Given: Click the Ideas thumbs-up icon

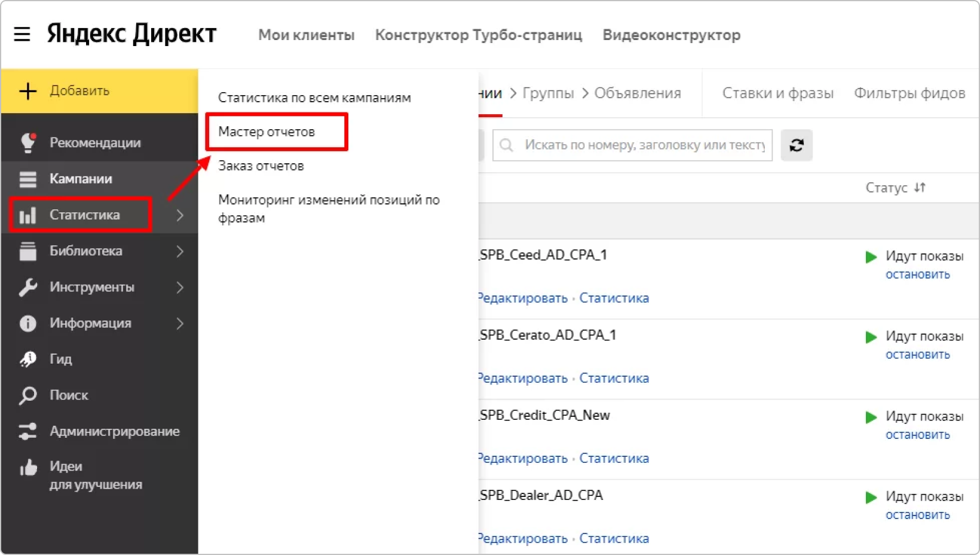Looking at the screenshot, I should [28, 468].
